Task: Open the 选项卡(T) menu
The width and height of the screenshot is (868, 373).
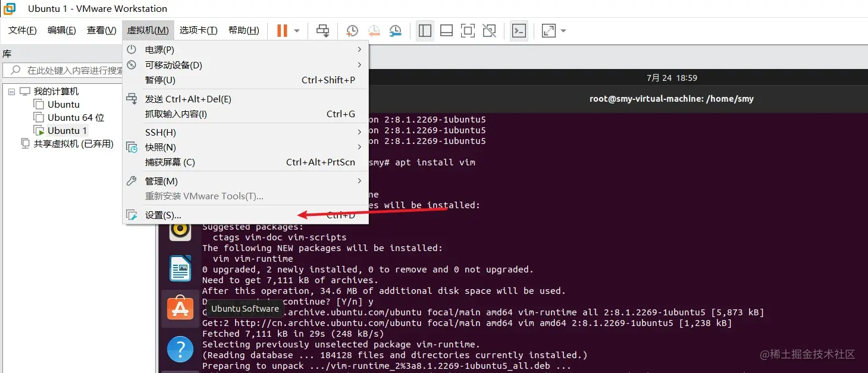Action: tap(199, 30)
